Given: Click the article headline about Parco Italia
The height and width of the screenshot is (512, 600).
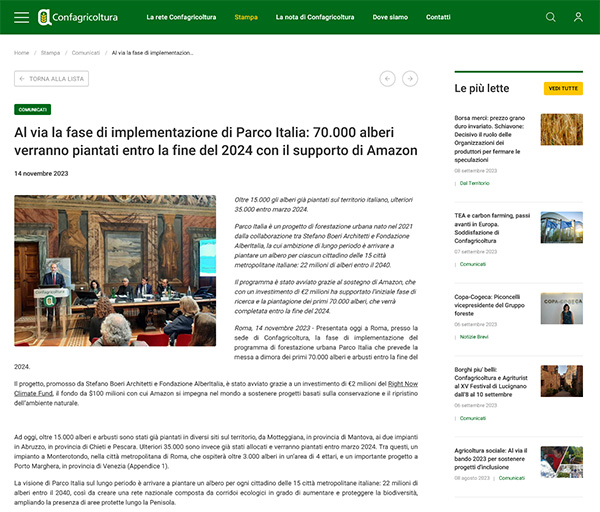Looking at the screenshot, I should [x=216, y=141].
